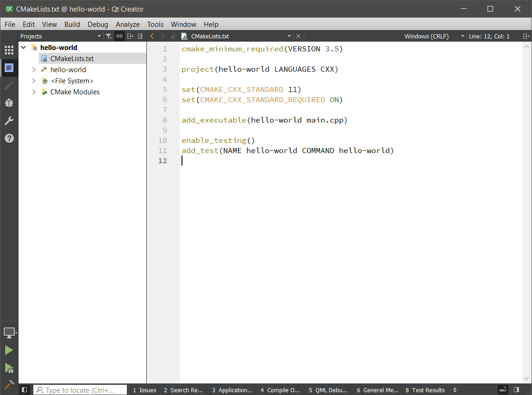The width and height of the screenshot is (532, 395).
Task: Open the Analyze menu
Action: click(127, 24)
